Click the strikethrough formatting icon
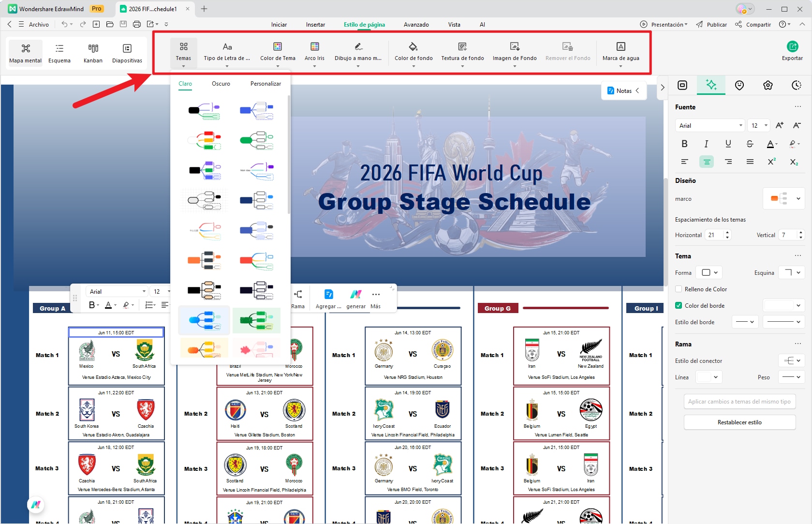 pyautogui.click(x=750, y=144)
